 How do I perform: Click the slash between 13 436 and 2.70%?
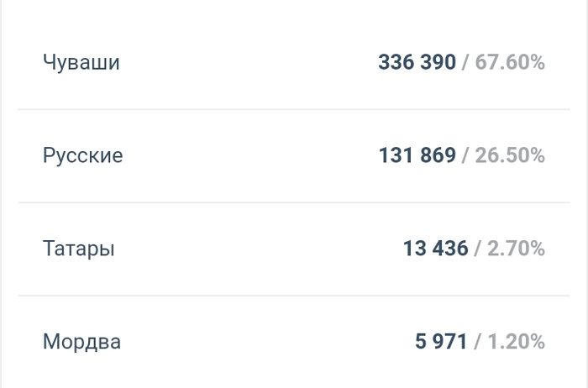click(478, 249)
